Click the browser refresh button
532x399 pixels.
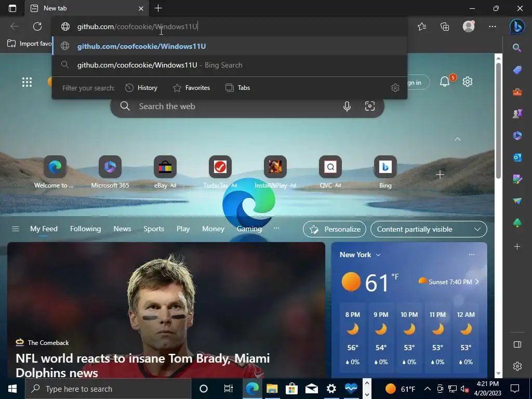pos(37,26)
